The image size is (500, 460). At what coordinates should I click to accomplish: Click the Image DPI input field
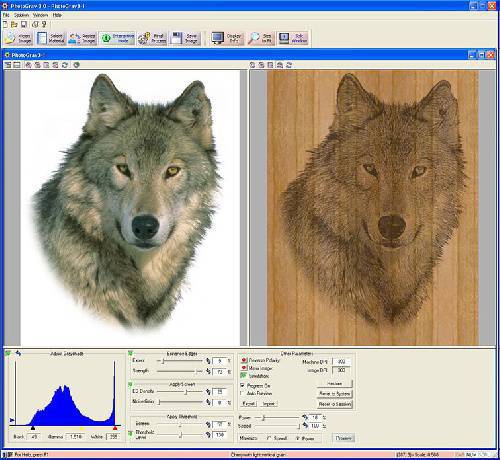point(341,370)
